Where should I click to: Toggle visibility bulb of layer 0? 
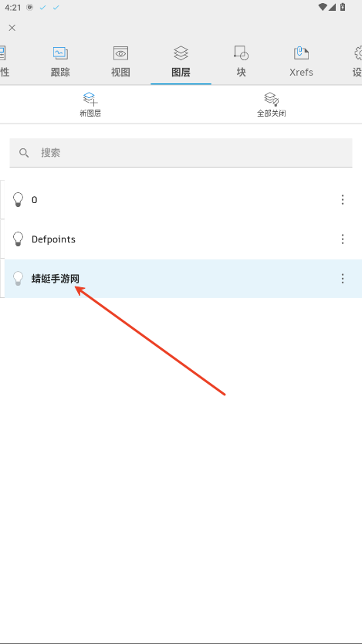18,199
